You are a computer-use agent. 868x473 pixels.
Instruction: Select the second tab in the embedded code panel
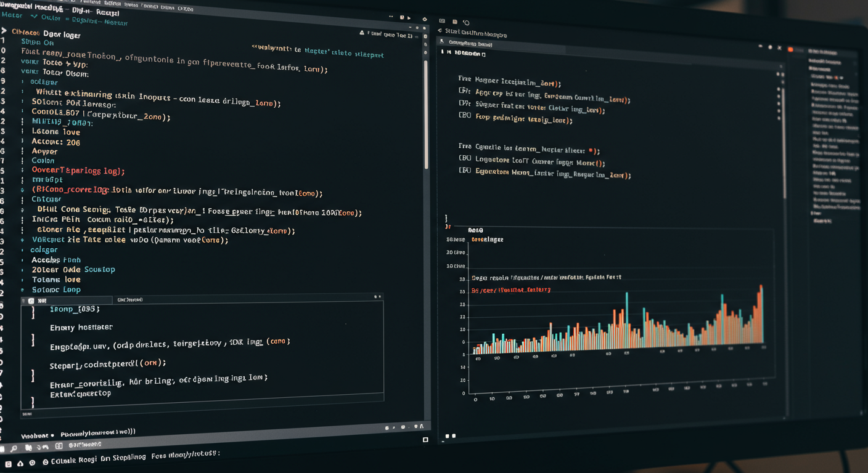click(x=129, y=300)
